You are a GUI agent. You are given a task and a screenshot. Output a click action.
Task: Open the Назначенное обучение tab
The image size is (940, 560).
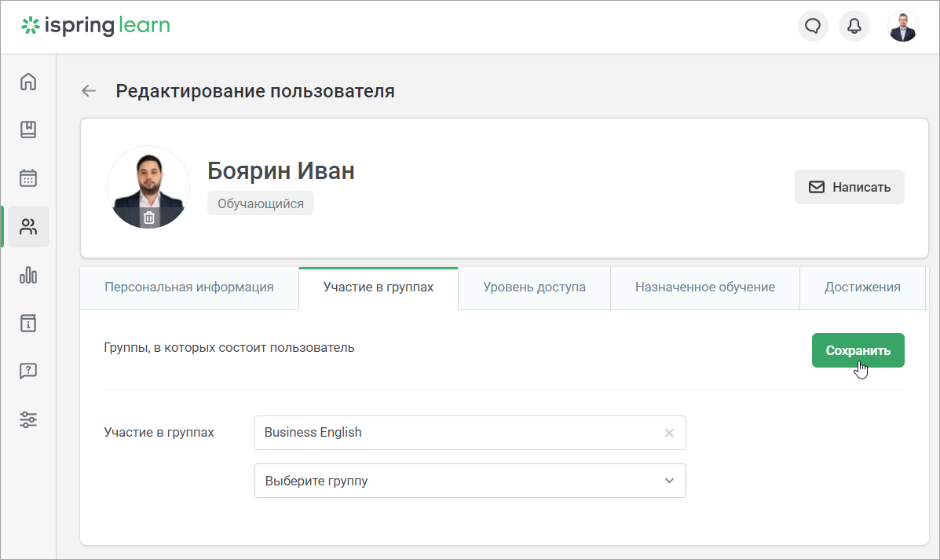tap(705, 287)
